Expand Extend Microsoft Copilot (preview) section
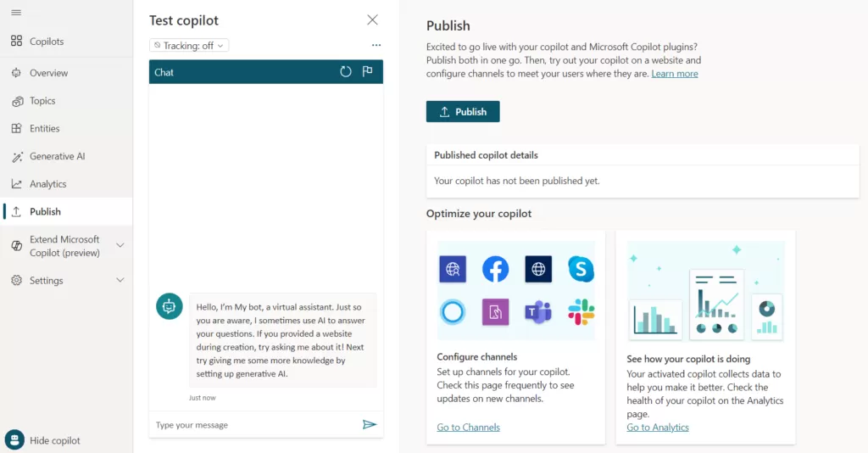The width and height of the screenshot is (868, 453). point(120,246)
